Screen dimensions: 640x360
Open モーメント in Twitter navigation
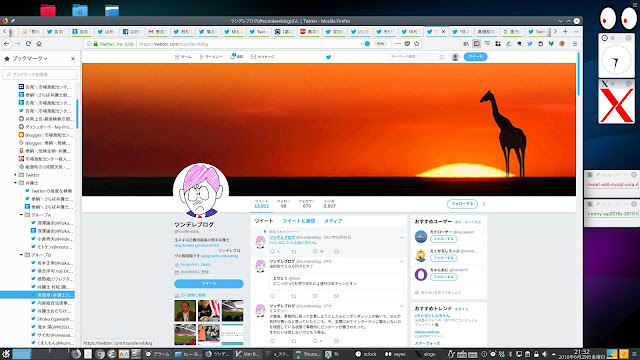click(211, 57)
